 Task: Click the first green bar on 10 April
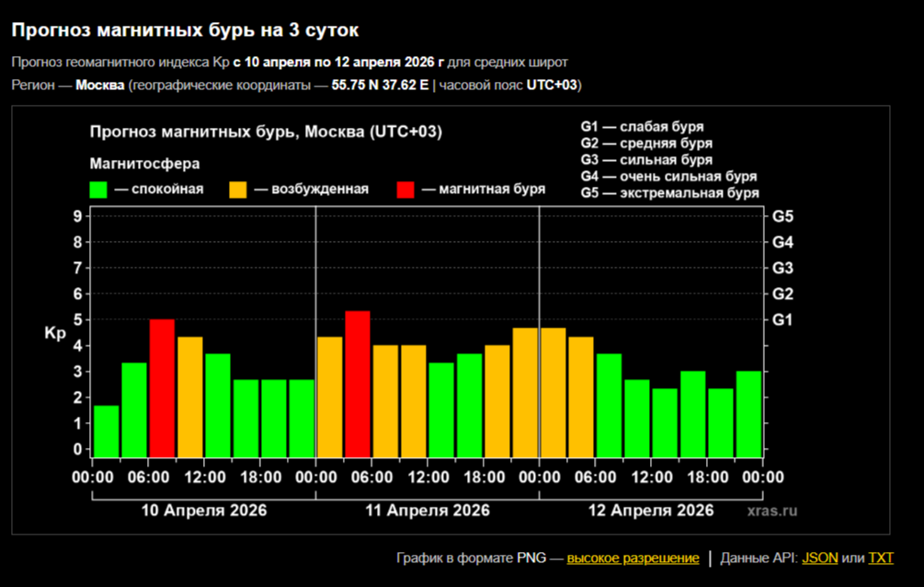(x=106, y=431)
